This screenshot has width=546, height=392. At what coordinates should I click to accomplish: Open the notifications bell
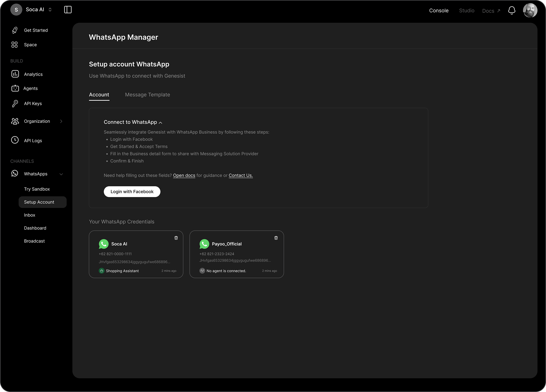(x=511, y=11)
